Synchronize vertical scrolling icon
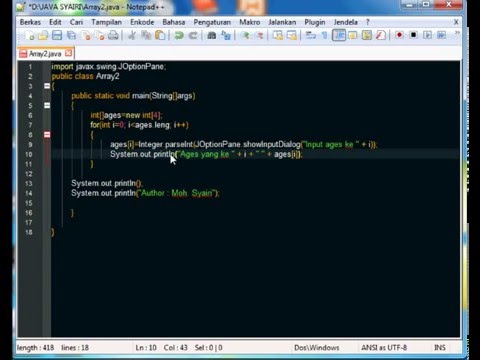480x360 pixels. 278,35
